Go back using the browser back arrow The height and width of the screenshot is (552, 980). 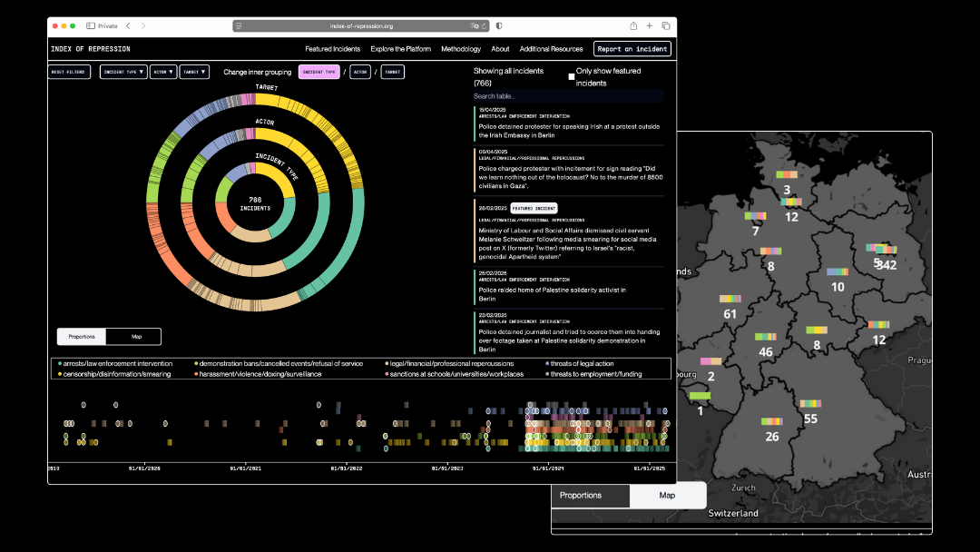point(128,26)
